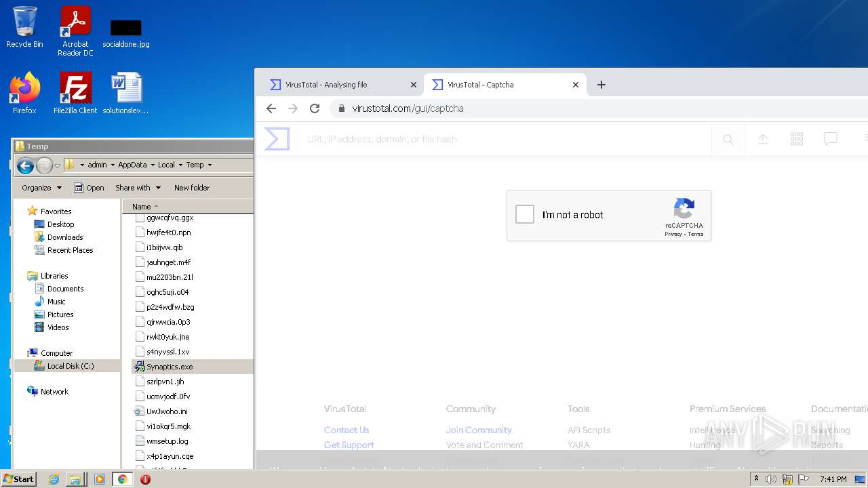The image size is (868, 488).
Task: Select the solutionslev Word document icon
Action: [126, 94]
